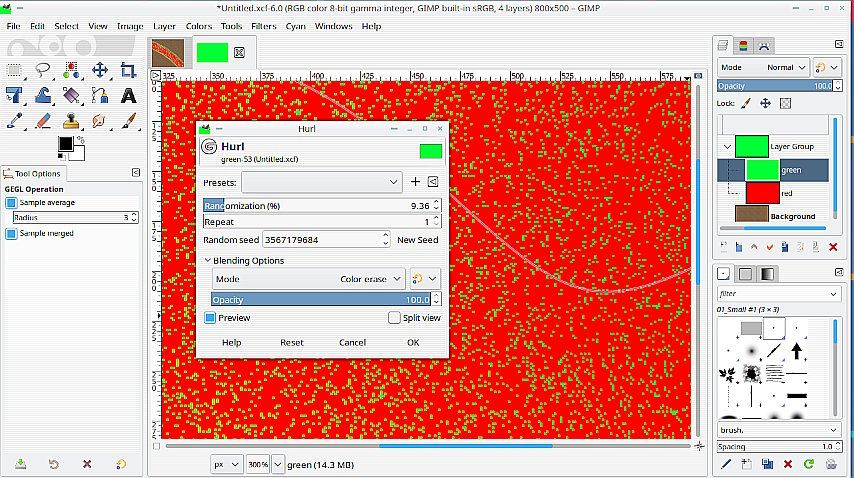Open the Filters menu
854x478 pixels.
click(x=264, y=26)
